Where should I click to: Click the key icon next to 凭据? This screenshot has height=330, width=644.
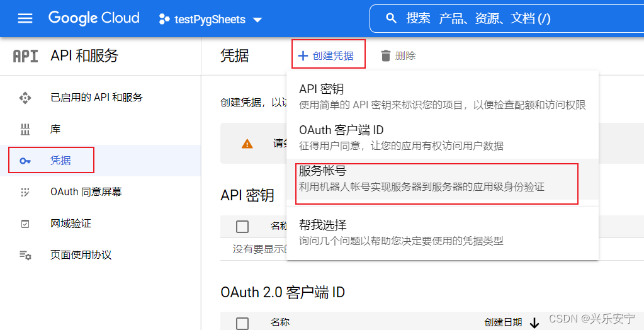(25, 161)
